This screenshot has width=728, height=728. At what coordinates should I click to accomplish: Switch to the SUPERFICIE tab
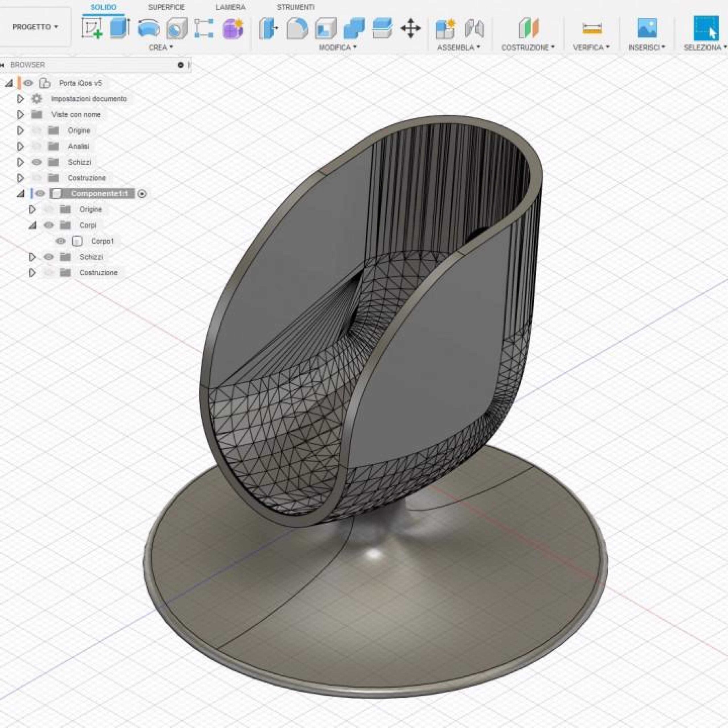(x=166, y=7)
